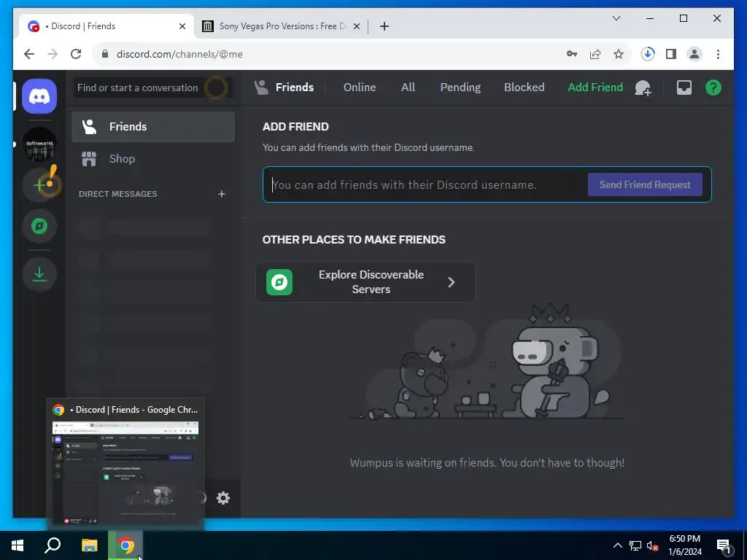Open User Settings gear icon
Image resolution: width=747 pixels, height=560 pixels.
pyautogui.click(x=223, y=498)
